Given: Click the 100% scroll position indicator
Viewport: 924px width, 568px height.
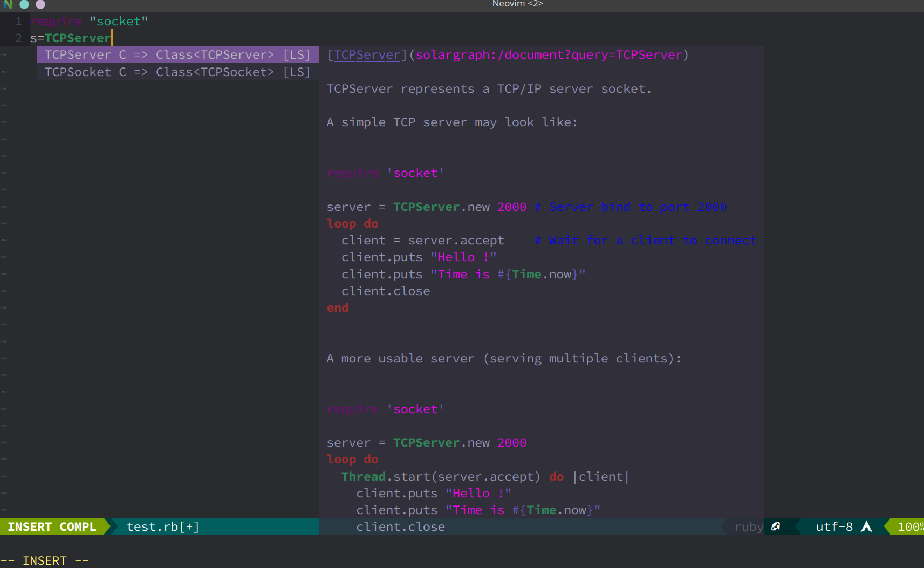Looking at the screenshot, I should coord(911,526).
